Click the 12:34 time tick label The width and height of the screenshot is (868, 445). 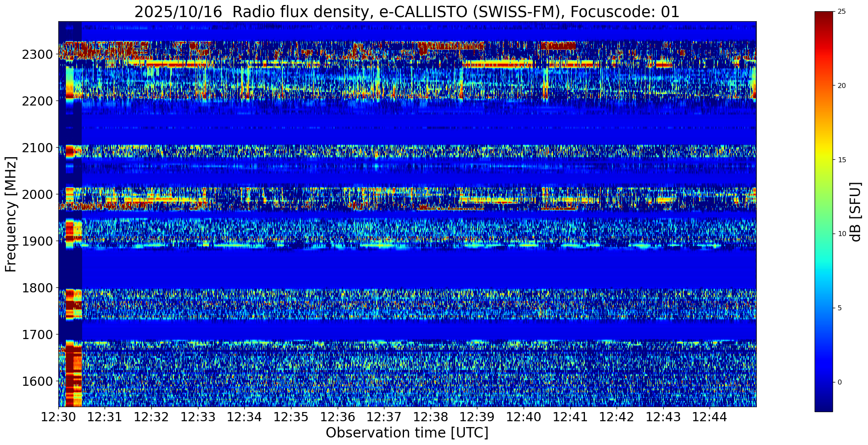tap(244, 417)
